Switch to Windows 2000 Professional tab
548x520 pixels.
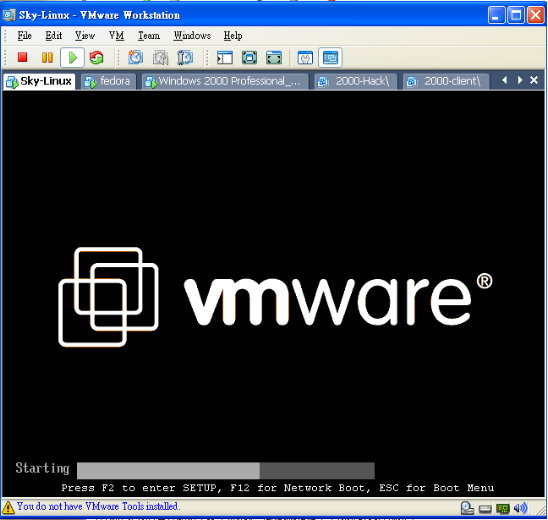[x=225, y=81]
